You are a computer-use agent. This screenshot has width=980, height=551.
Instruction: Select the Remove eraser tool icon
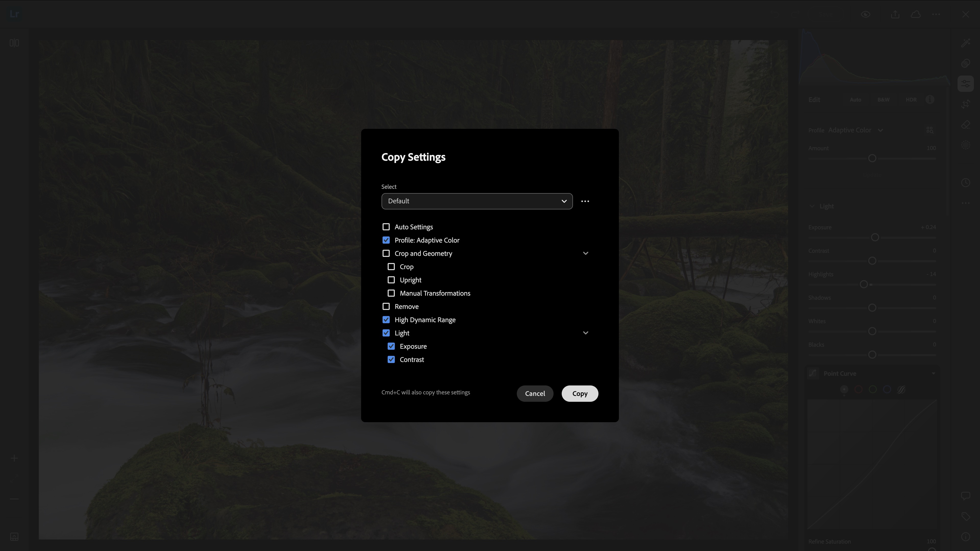[x=965, y=125]
